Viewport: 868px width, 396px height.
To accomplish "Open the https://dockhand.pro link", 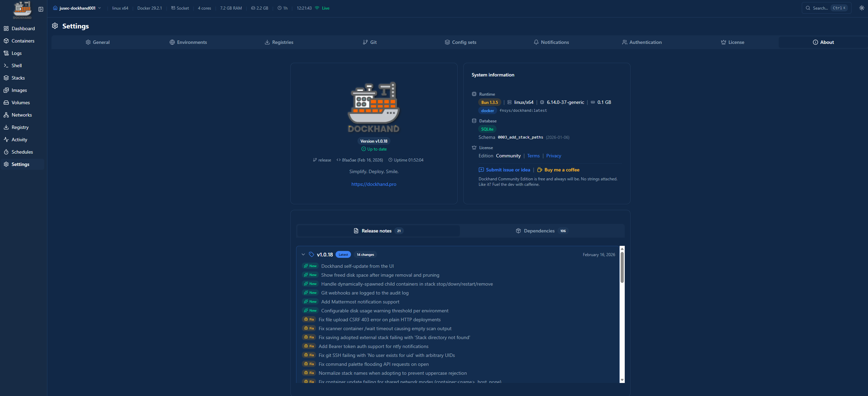I will tap(374, 184).
